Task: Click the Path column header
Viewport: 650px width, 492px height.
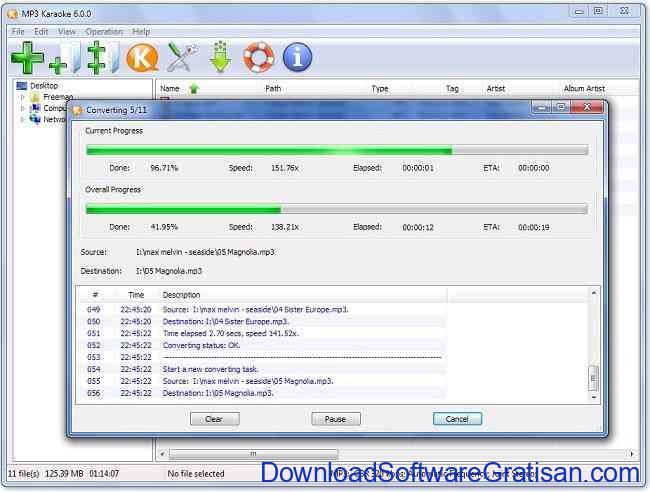Action: pos(273,88)
